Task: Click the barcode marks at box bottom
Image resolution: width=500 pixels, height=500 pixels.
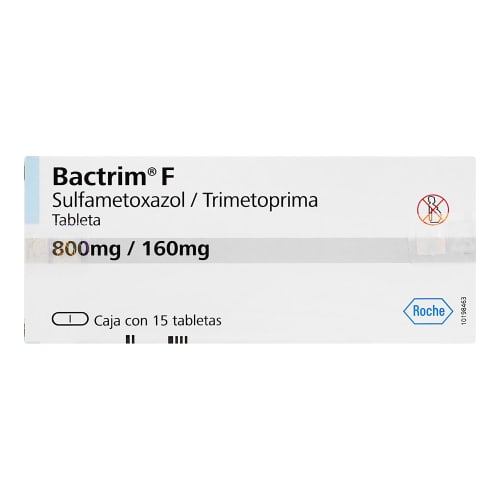Action: point(156,339)
